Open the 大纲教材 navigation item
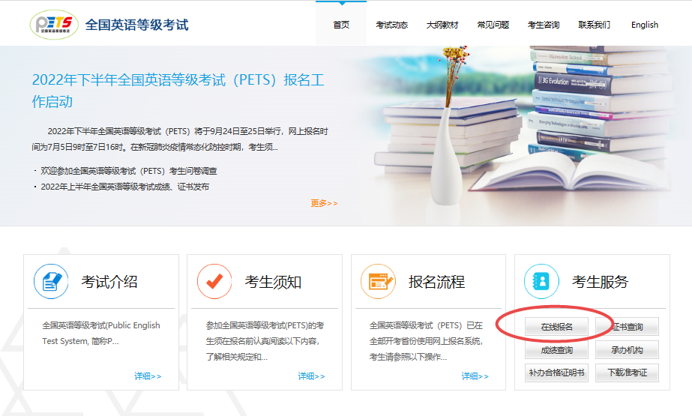692x416 pixels. pyautogui.click(x=442, y=25)
